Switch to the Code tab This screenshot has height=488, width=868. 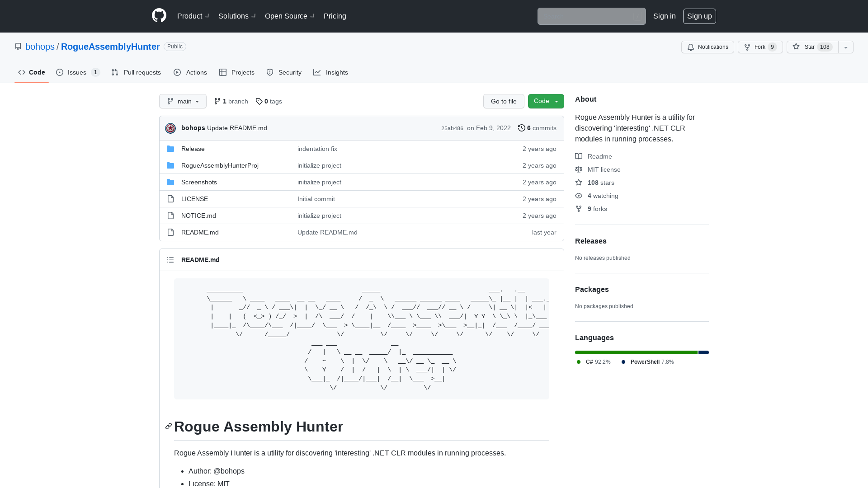click(x=32, y=72)
